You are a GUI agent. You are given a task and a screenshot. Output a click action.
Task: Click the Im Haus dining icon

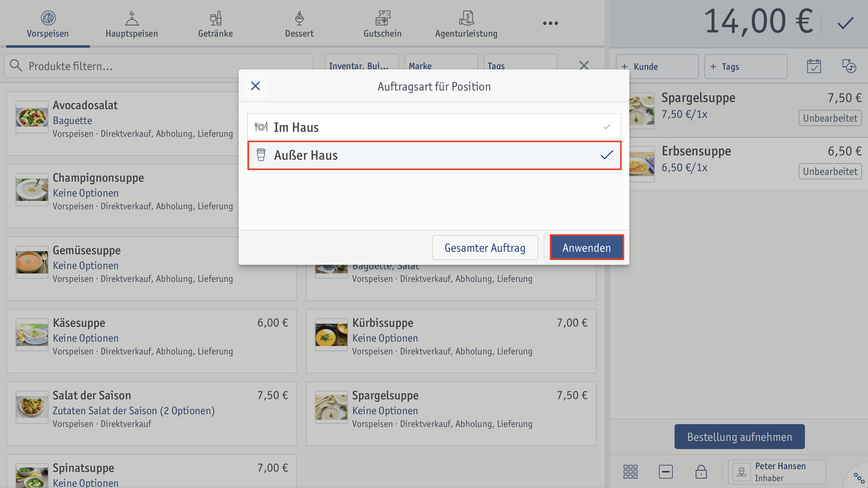[261, 127]
